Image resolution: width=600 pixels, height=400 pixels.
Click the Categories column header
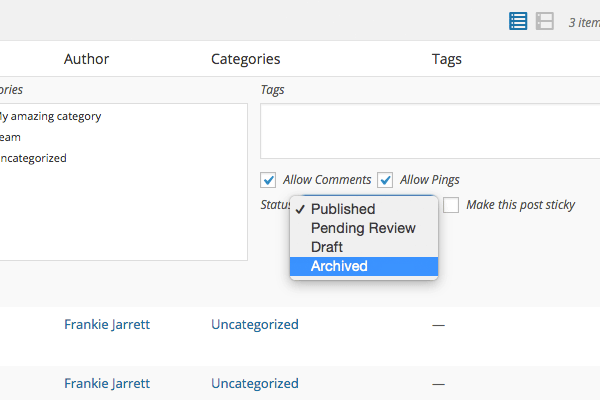coord(245,59)
